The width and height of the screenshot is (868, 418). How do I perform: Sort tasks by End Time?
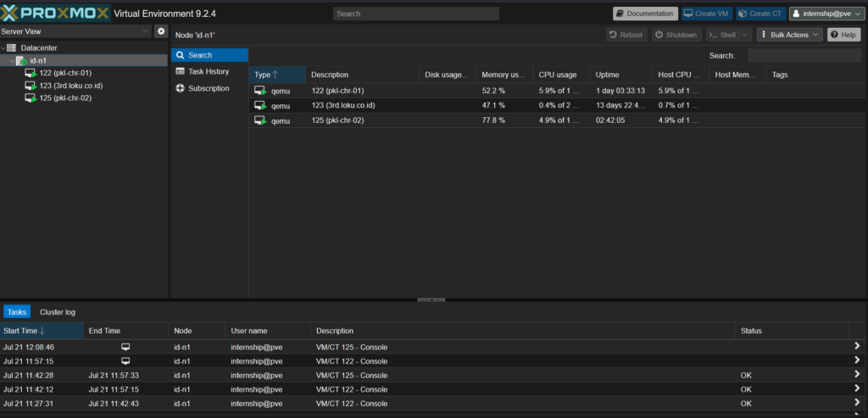[125, 331]
